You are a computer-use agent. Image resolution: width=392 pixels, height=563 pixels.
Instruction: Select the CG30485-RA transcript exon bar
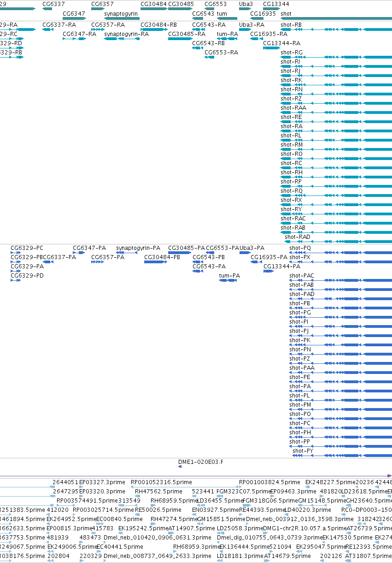click(x=180, y=39)
